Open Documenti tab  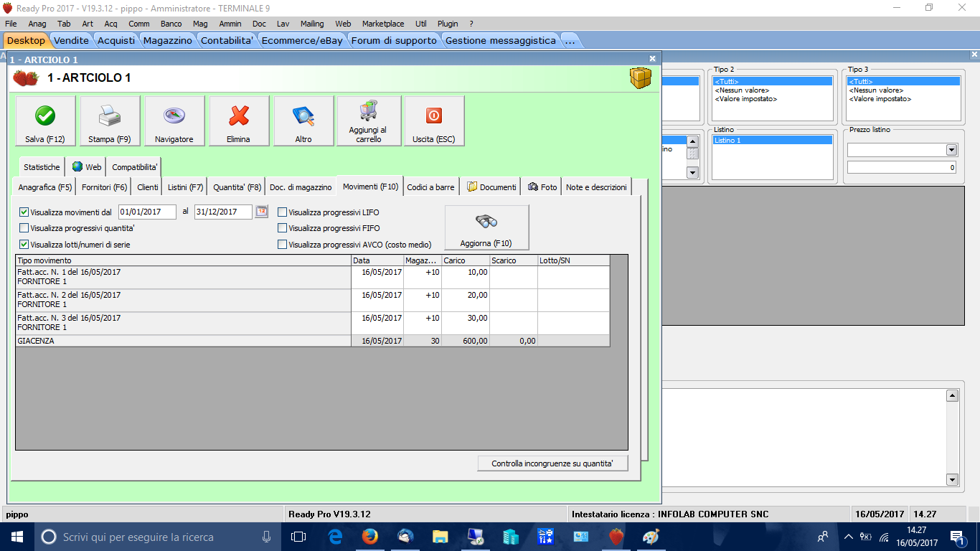(491, 187)
